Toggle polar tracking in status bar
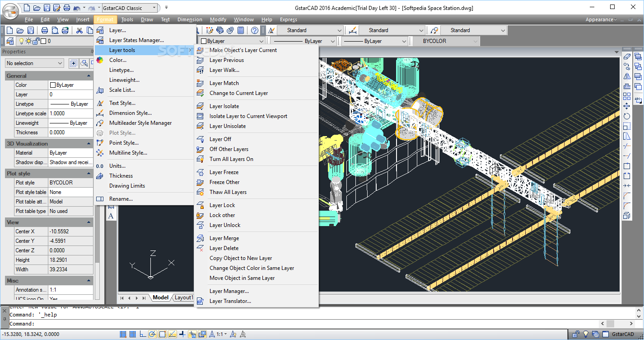 point(152,335)
